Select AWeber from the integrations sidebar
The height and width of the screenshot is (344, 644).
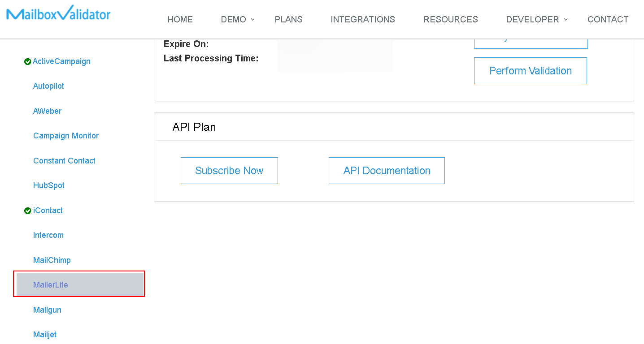[47, 111]
